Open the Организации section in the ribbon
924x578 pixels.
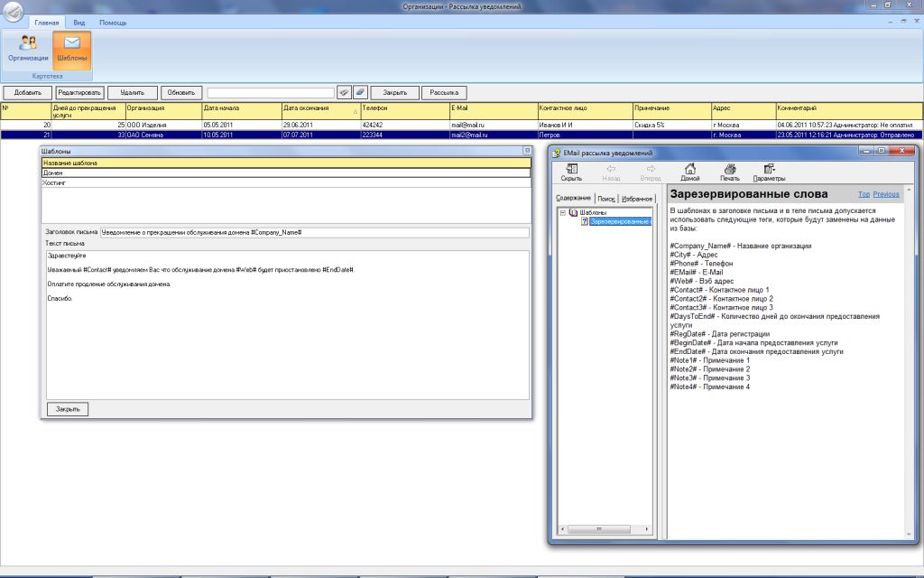[28, 50]
